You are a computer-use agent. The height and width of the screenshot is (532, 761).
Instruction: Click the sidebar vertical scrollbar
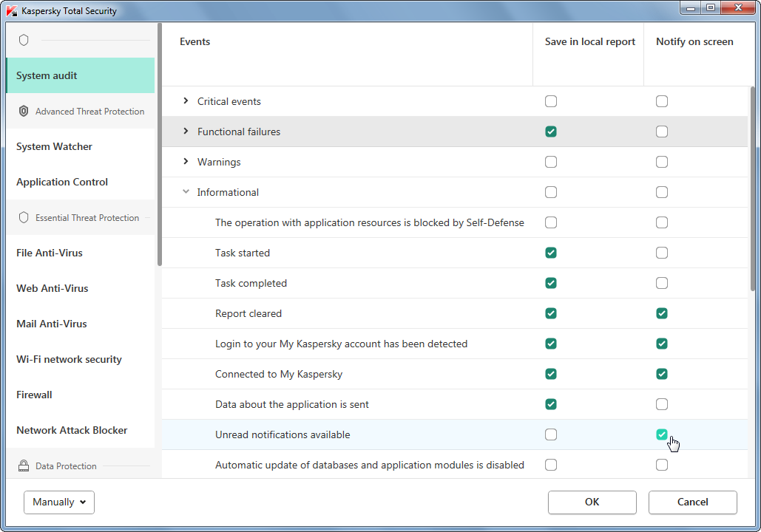[159, 145]
